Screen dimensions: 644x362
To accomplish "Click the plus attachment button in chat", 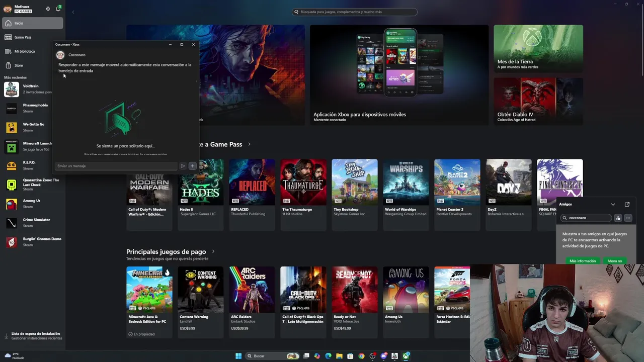I will click(x=192, y=166).
